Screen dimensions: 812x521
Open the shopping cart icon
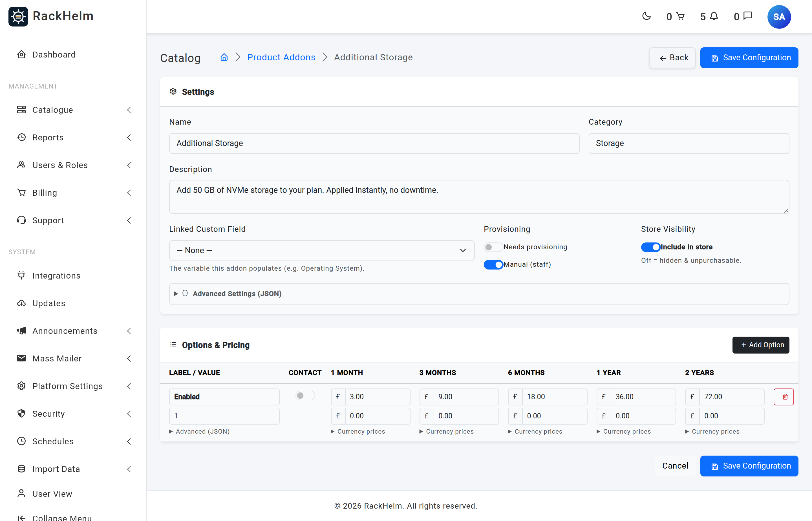tap(680, 16)
